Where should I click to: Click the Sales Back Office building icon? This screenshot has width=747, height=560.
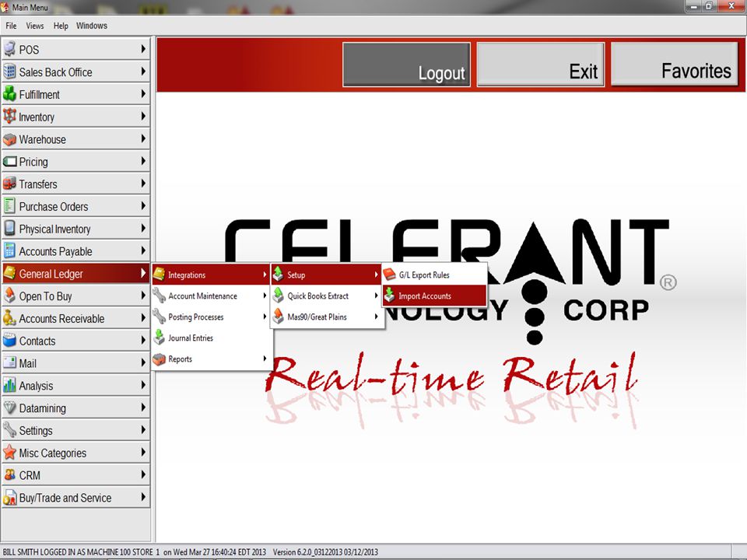pyautogui.click(x=9, y=72)
